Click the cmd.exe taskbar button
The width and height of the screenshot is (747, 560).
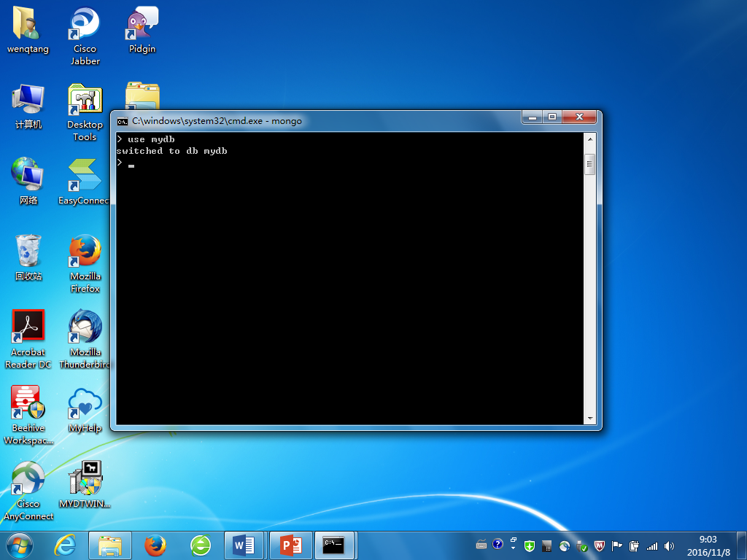(x=334, y=545)
